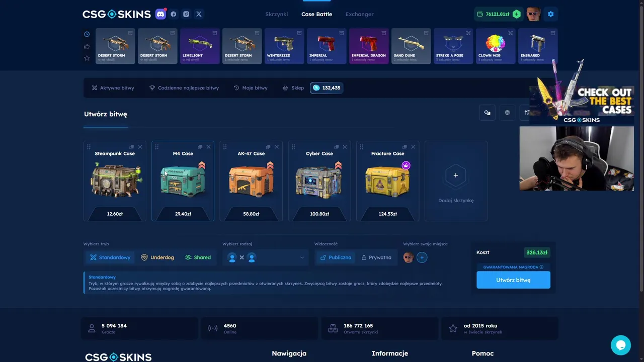Open settings gear in the header
644x362 pixels.
(x=550, y=14)
